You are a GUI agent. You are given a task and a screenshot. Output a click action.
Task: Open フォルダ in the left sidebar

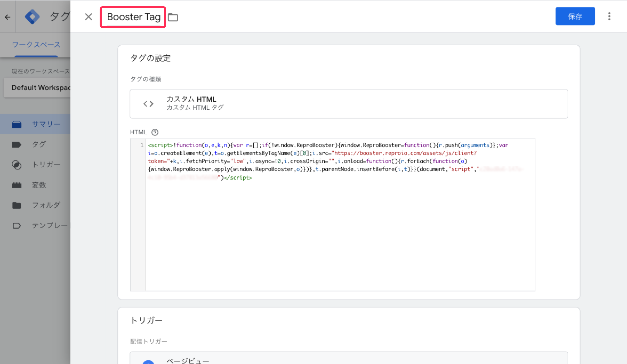46,205
